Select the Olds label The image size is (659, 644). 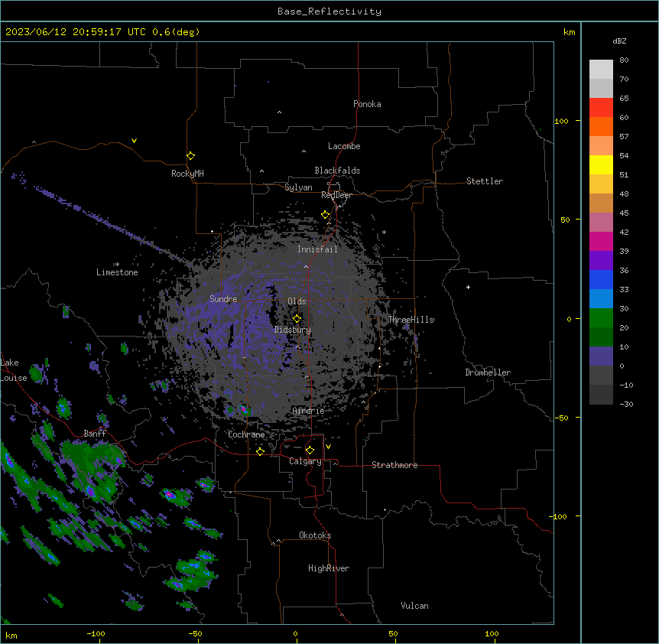297,301
